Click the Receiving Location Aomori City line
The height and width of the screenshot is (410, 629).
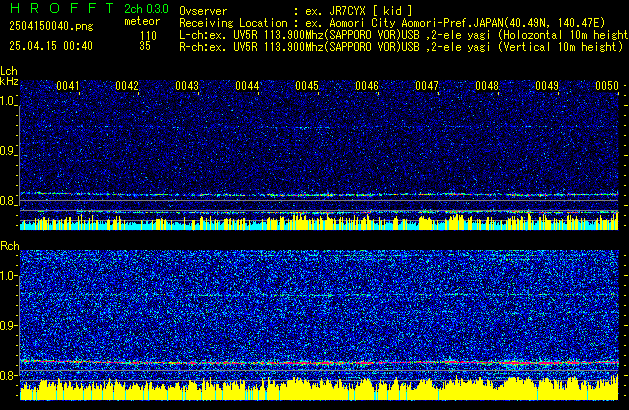coord(392,23)
